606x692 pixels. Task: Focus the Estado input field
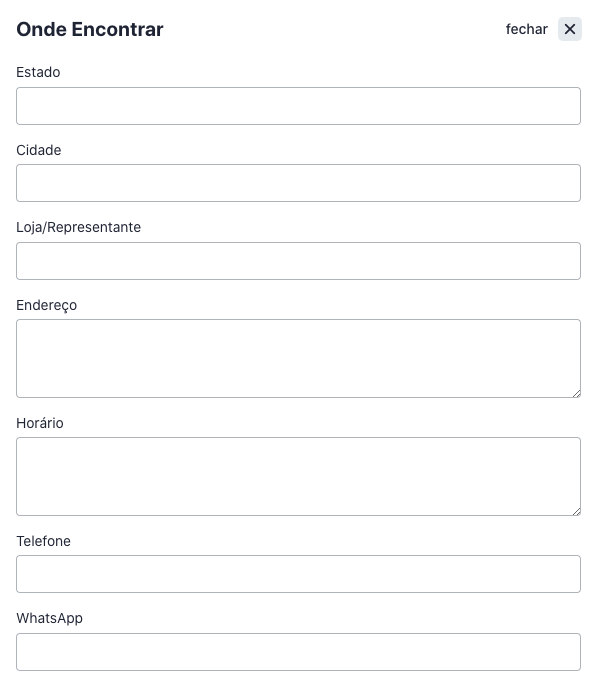pos(298,106)
